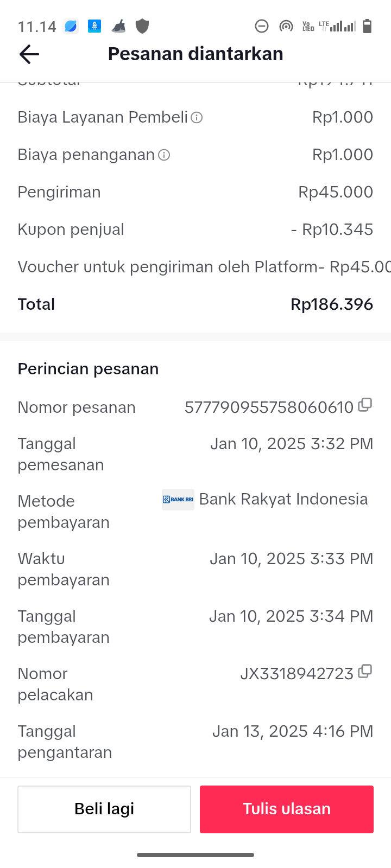Screen dimensions: 391x868
Task: Open info for Biaya penanganan
Action: (x=164, y=155)
